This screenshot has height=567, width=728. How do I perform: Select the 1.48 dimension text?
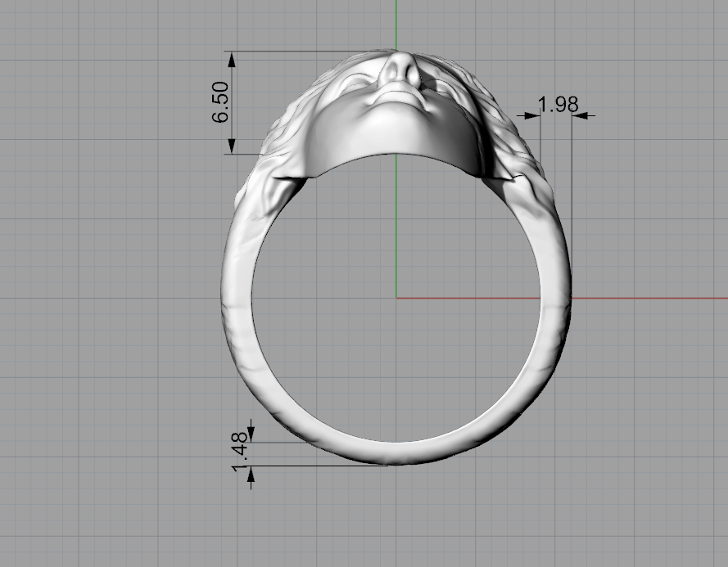(x=241, y=452)
